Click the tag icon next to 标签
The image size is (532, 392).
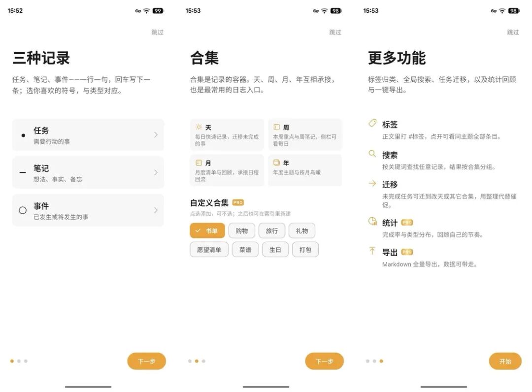click(x=372, y=123)
